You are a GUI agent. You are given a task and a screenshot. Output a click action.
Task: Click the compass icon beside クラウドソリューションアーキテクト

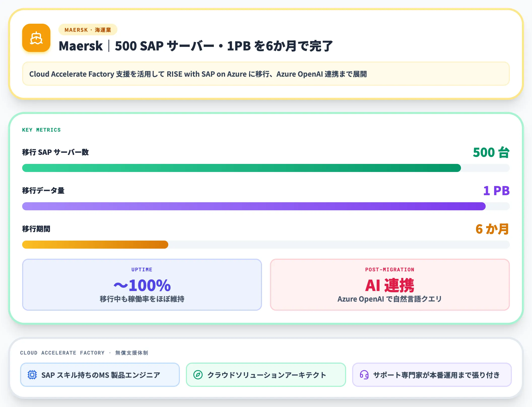tap(198, 375)
